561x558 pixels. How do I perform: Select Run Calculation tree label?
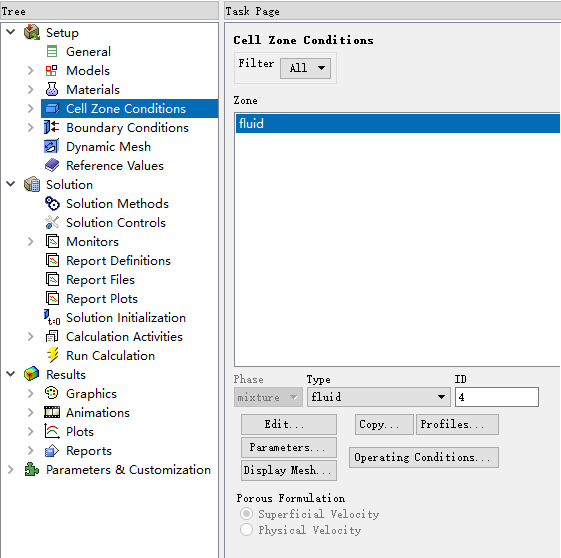[111, 355]
